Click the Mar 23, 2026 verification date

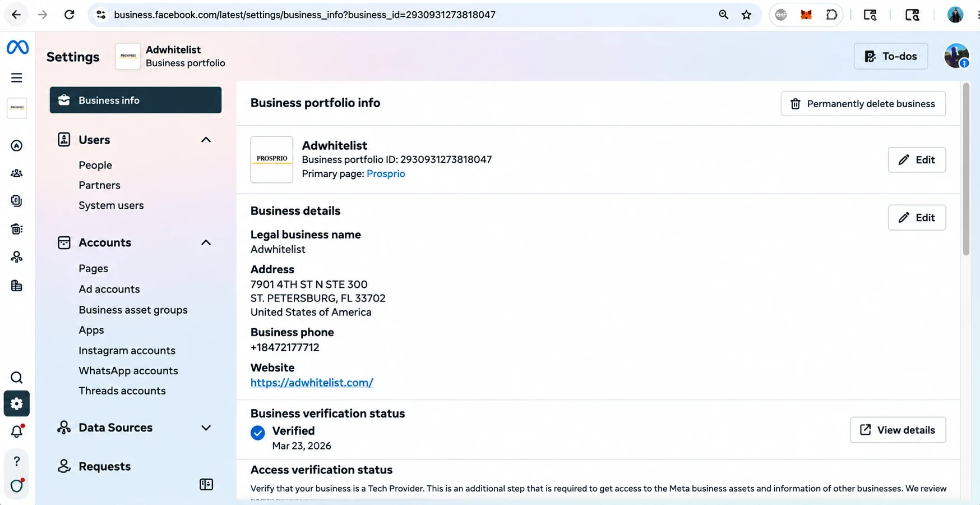[x=302, y=446]
